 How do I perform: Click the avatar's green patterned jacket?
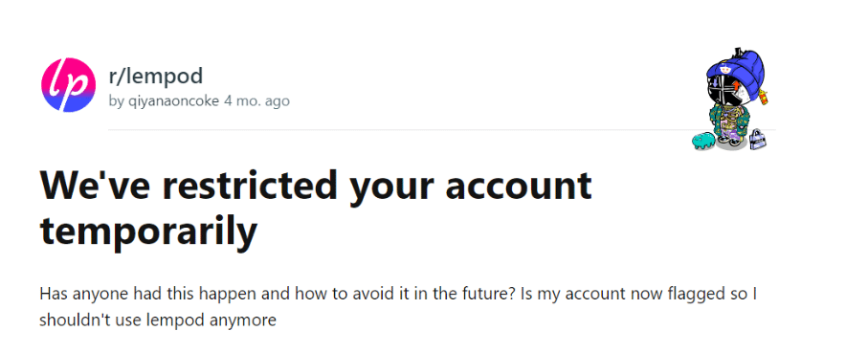pyautogui.click(x=729, y=121)
